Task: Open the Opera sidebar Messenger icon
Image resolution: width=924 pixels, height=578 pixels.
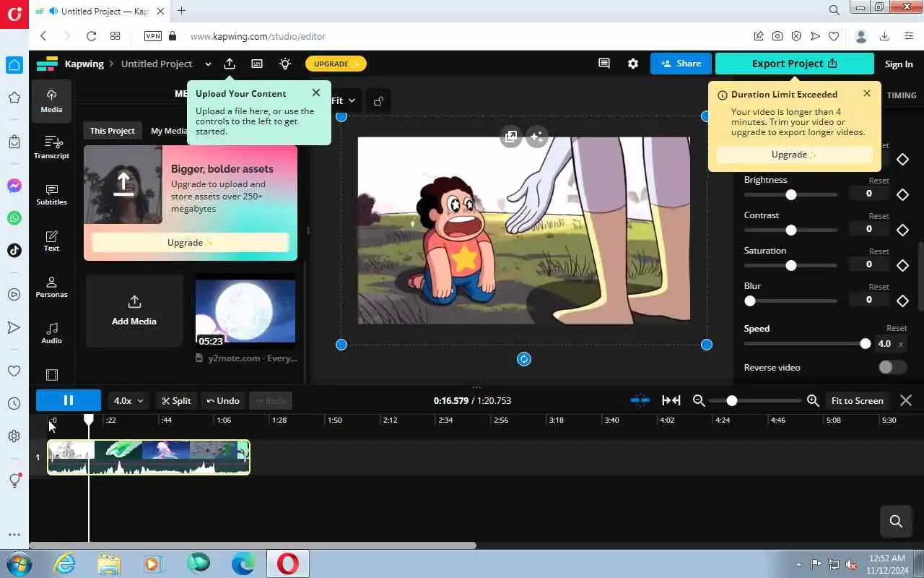Action: pos(14,186)
